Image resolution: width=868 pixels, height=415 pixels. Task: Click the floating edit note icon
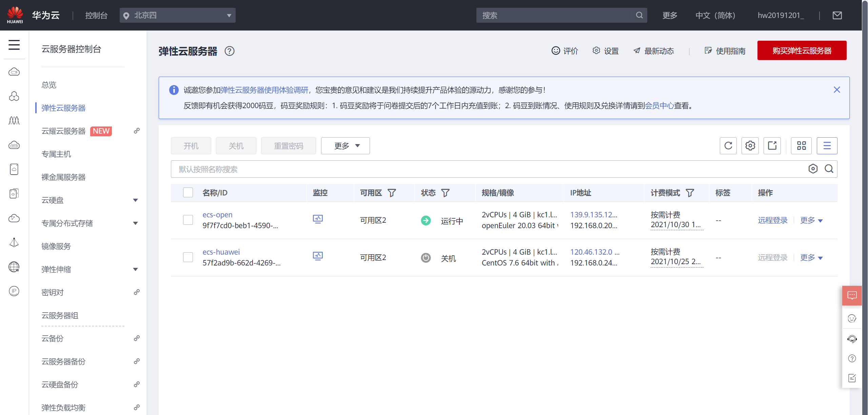click(852, 378)
